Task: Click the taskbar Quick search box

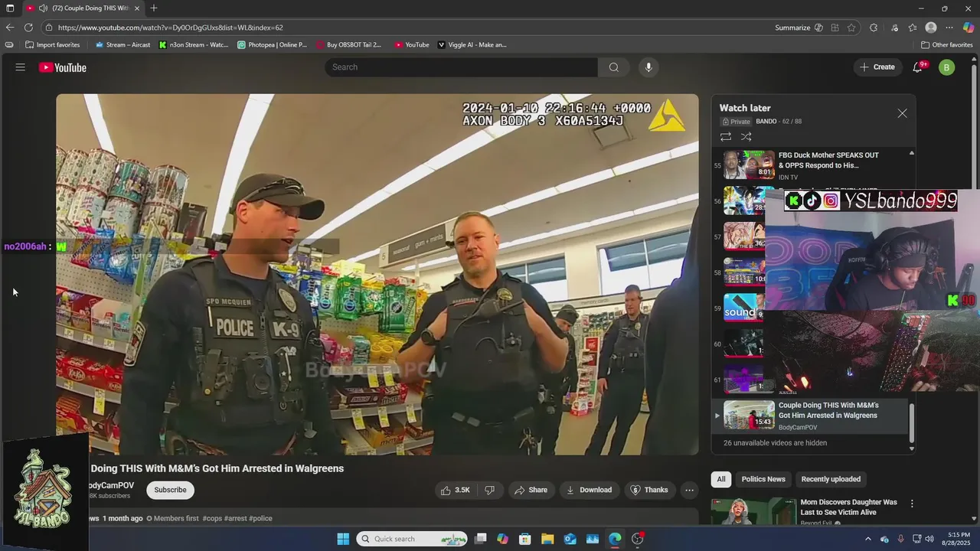Action: [x=412, y=539]
